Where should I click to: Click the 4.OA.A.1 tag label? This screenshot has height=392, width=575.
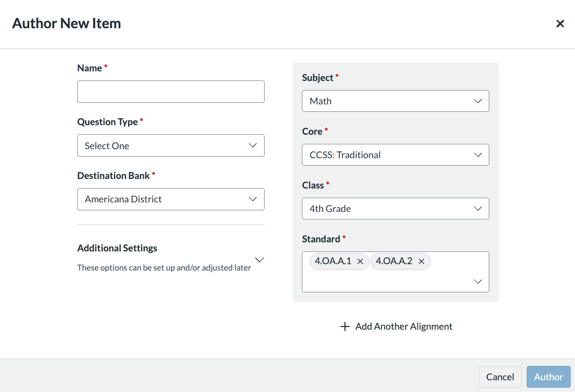[333, 262]
